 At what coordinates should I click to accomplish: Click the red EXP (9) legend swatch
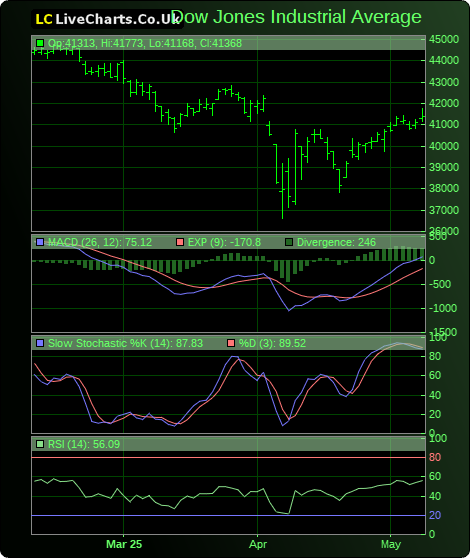click(180, 242)
